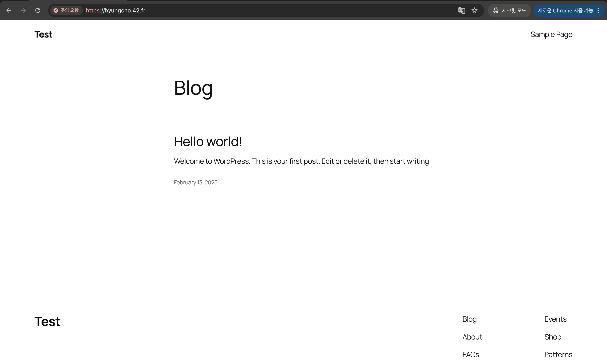Open Events link in footer
Viewport: 607px width, 364px height.
(555, 319)
